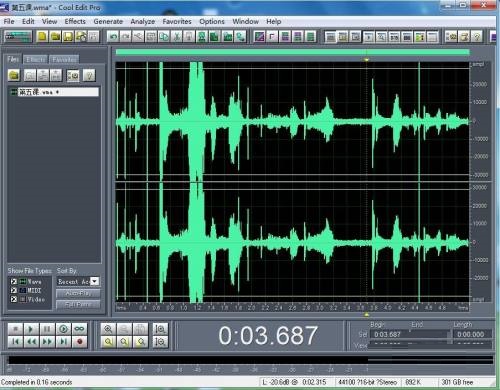This screenshot has width=500, height=390.
Task: Click the time ruler beneath the waveform
Action: 292,307
